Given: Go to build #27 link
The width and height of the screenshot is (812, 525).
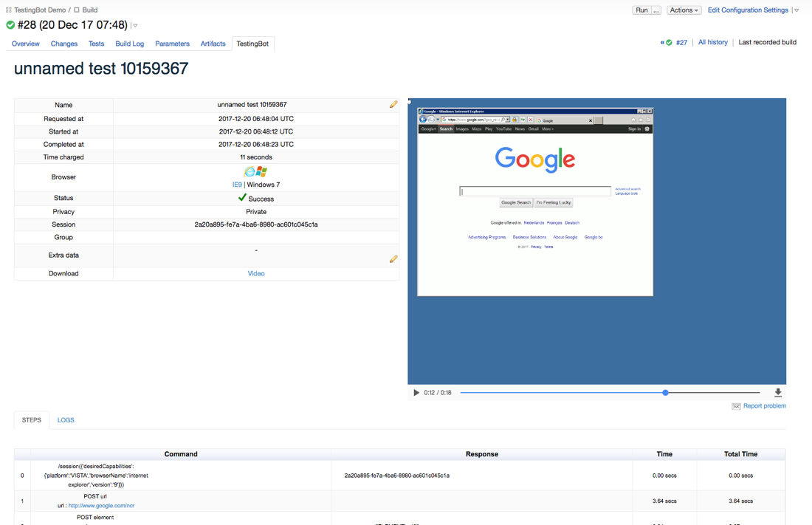Looking at the screenshot, I should click(x=681, y=43).
